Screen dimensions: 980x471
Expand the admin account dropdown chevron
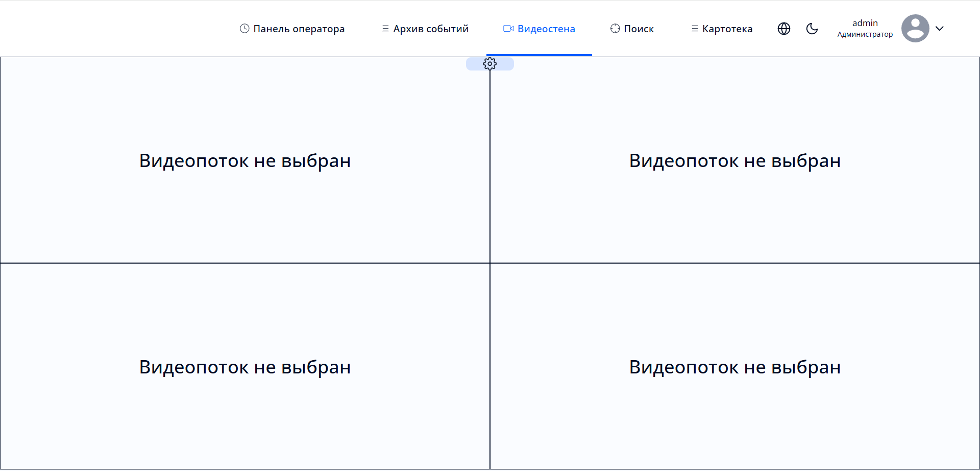(x=941, y=29)
